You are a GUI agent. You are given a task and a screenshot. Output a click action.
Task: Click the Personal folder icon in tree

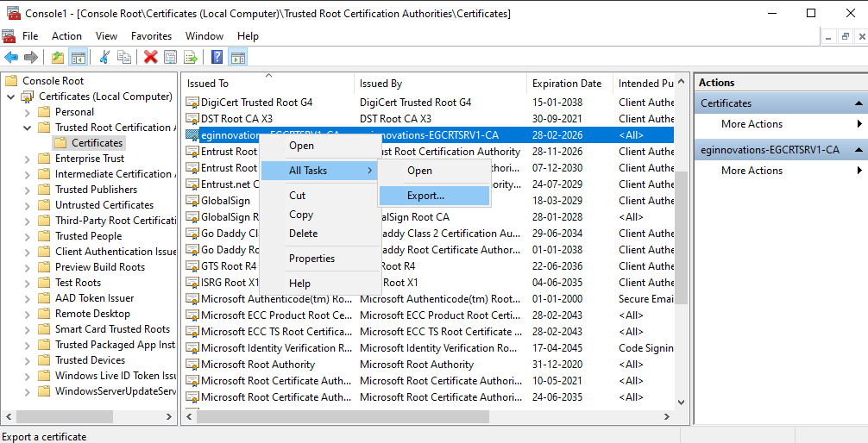[x=44, y=112]
